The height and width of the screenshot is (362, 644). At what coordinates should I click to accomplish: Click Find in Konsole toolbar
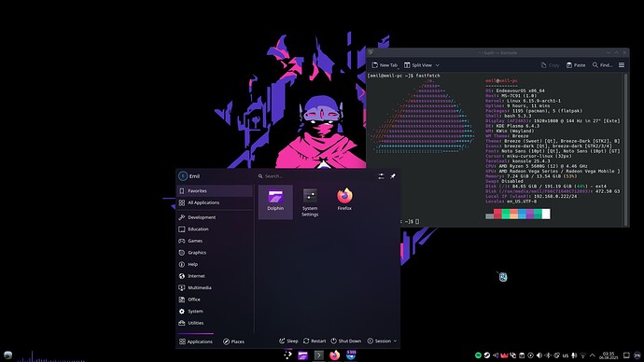602,65
